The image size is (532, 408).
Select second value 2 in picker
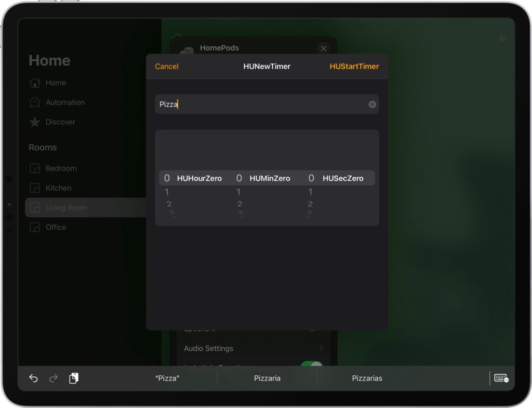click(x=310, y=204)
